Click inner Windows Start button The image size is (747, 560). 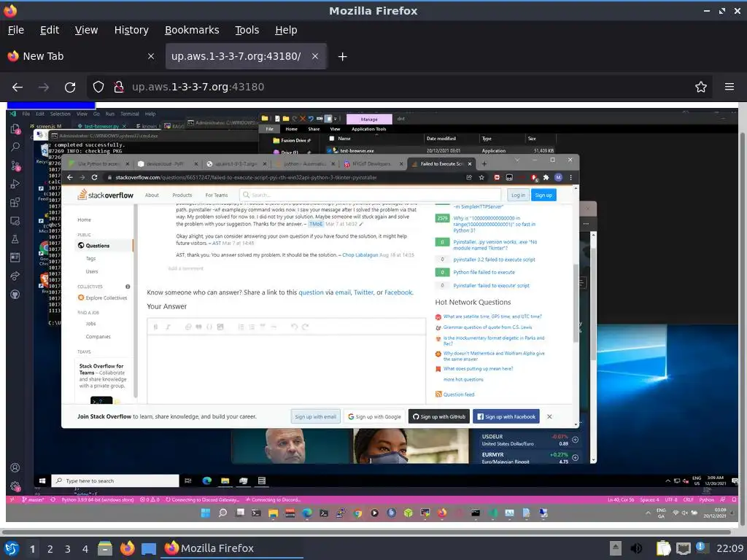point(42,481)
